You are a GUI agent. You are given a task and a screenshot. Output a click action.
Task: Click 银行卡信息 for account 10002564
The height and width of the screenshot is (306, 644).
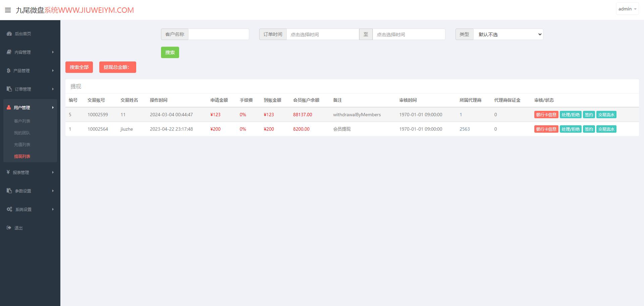546,129
